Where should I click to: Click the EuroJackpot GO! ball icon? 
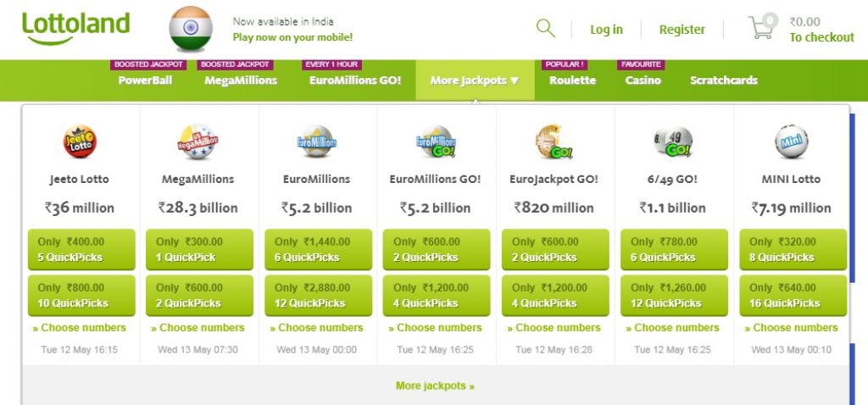coord(554,141)
